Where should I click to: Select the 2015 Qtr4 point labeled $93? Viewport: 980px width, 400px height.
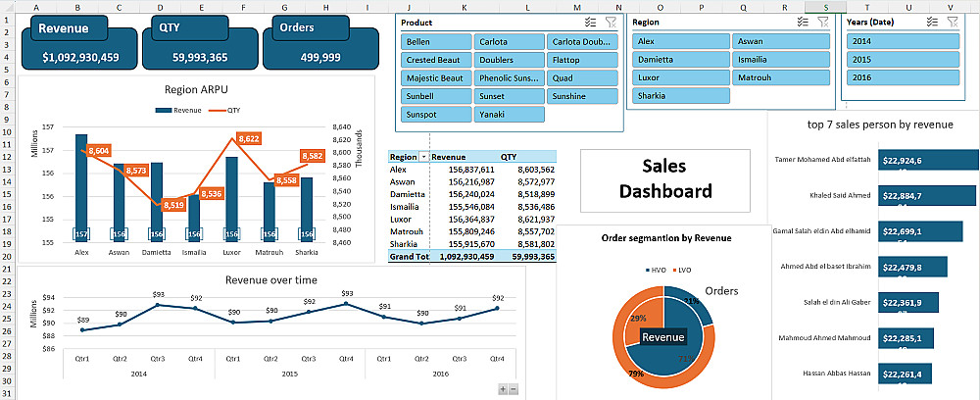[x=346, y=304]
